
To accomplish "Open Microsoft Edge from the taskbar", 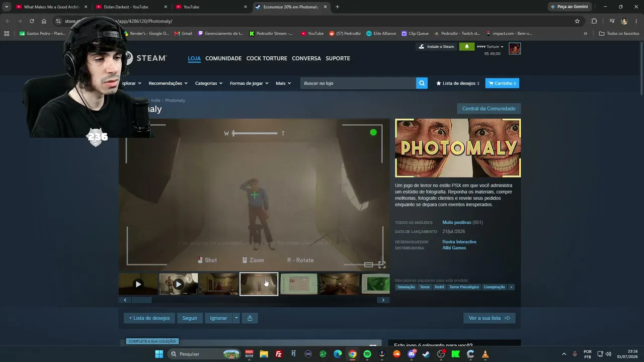I will tap(338, 354).
